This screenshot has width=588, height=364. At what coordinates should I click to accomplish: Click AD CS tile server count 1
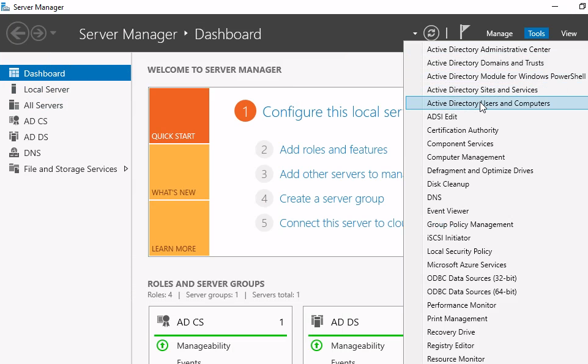pos(281,322)
